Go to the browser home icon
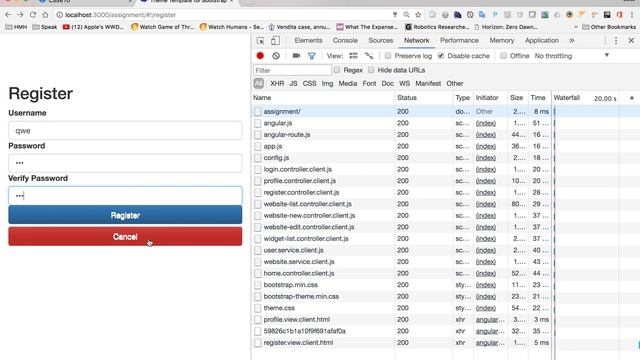The width and height of the screenshot is (640, 360). pyautogui.click(x=45, y=15)
